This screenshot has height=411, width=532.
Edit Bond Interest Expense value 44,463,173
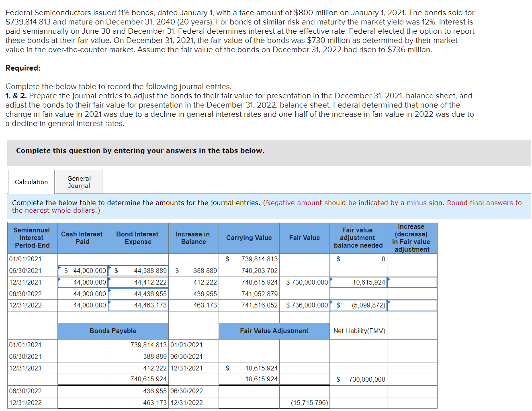coord(138,305)
